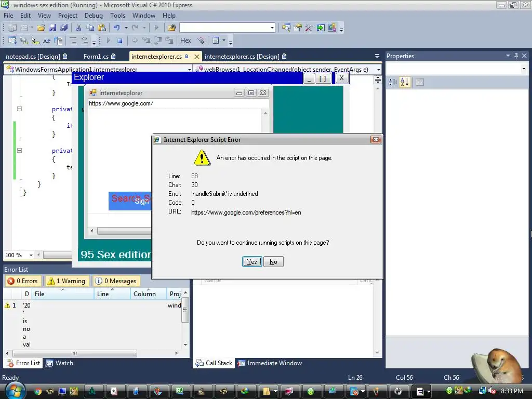Click the Show Next Statement arrow icon
This screenshot has height=399, width=532.
tap(135, 41)
